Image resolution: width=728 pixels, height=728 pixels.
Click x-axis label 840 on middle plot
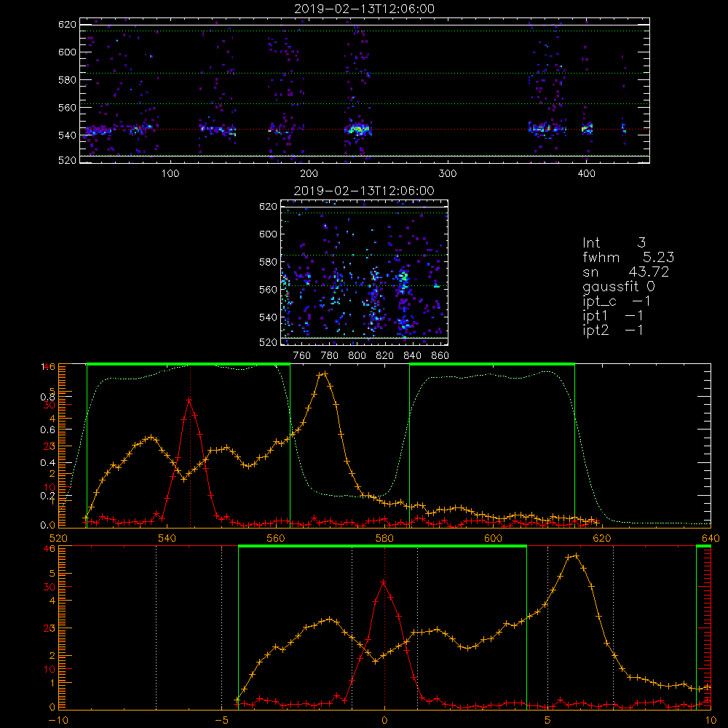coord(412,356)
